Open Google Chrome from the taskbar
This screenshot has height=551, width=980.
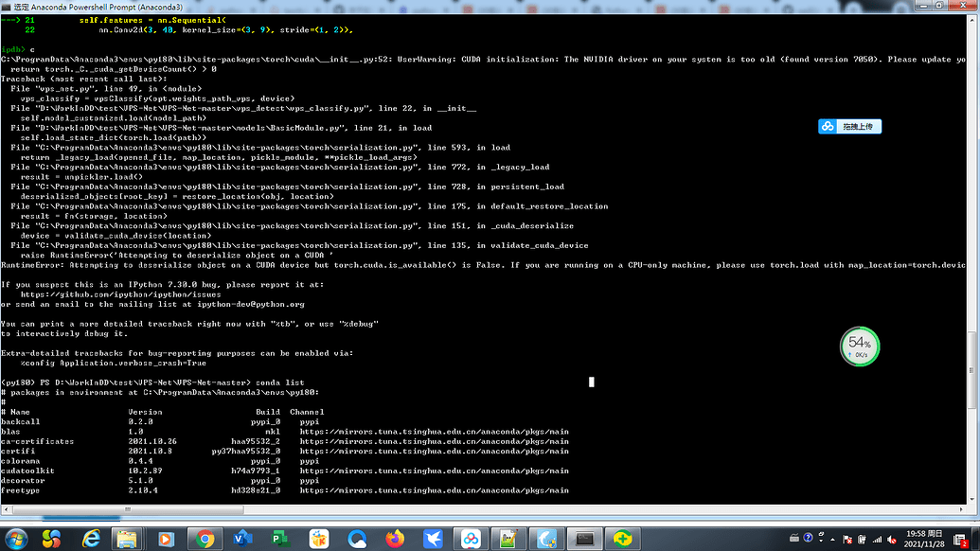(x=204, y=538)
